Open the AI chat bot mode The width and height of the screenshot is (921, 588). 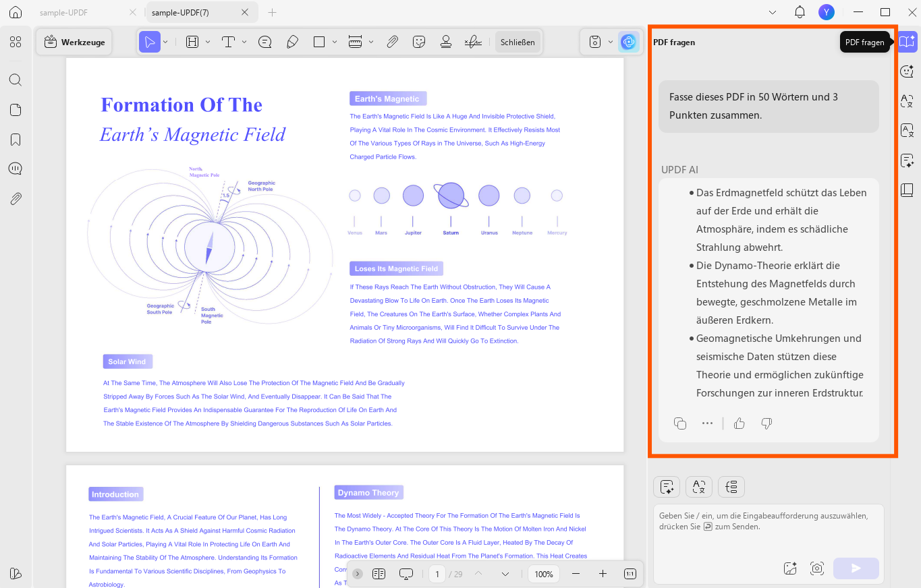908,71
